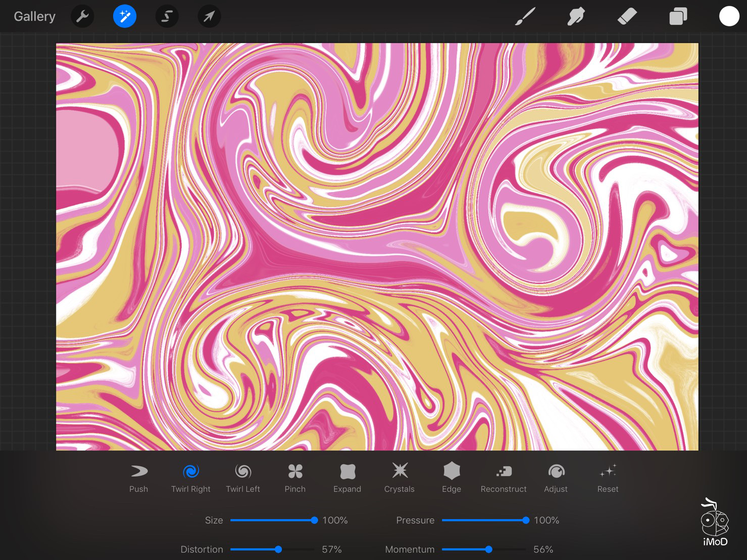The height and width of the screenshot is (560, 747).
Task: Return to the Gallery
Action: coord(34,17)
